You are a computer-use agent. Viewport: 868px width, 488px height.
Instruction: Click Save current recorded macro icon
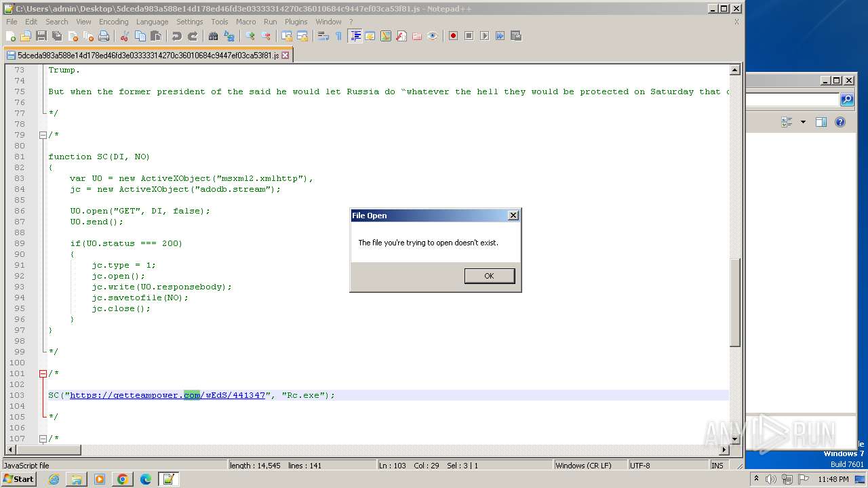pyautogui.click(x=515, y=36)
